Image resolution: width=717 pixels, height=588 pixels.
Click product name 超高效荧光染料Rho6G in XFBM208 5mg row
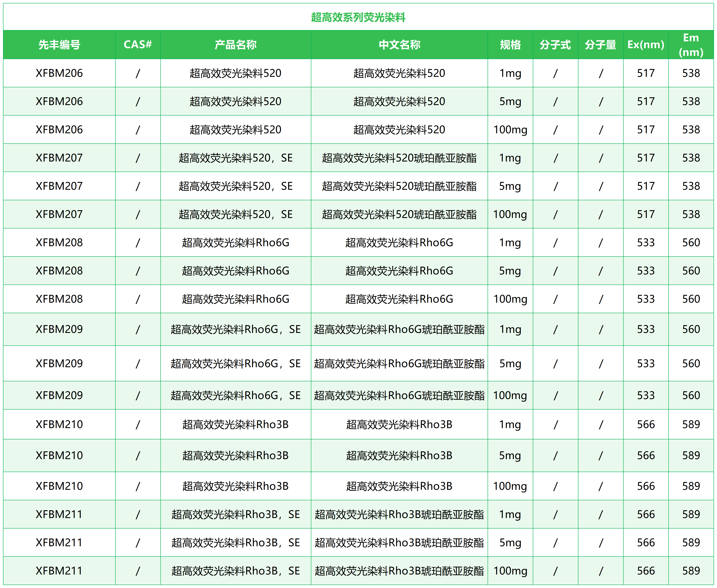(x=235, y=271)
